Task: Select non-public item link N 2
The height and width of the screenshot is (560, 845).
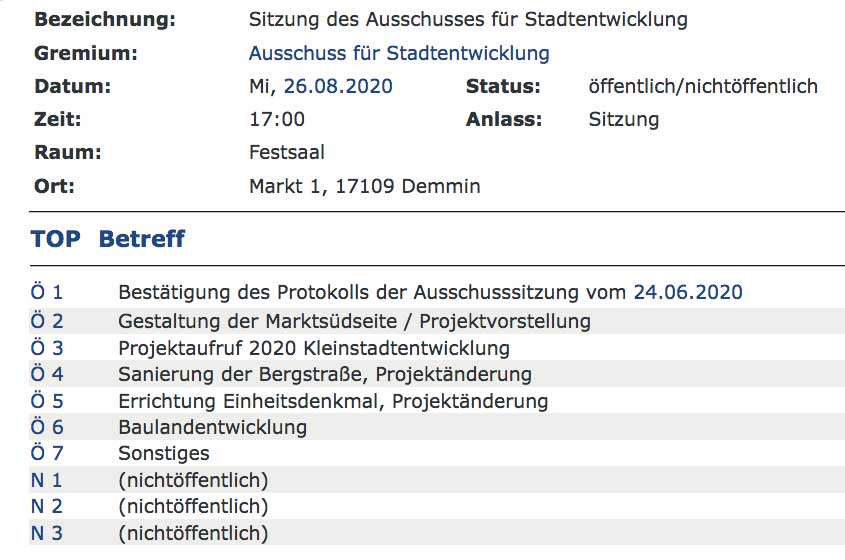Action: coord(47,506)
